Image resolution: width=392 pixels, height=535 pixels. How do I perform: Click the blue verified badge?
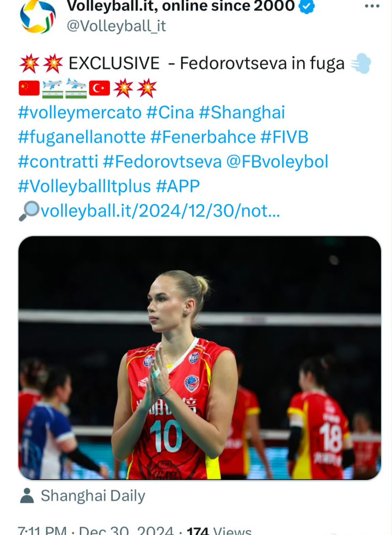coord(307,6)
